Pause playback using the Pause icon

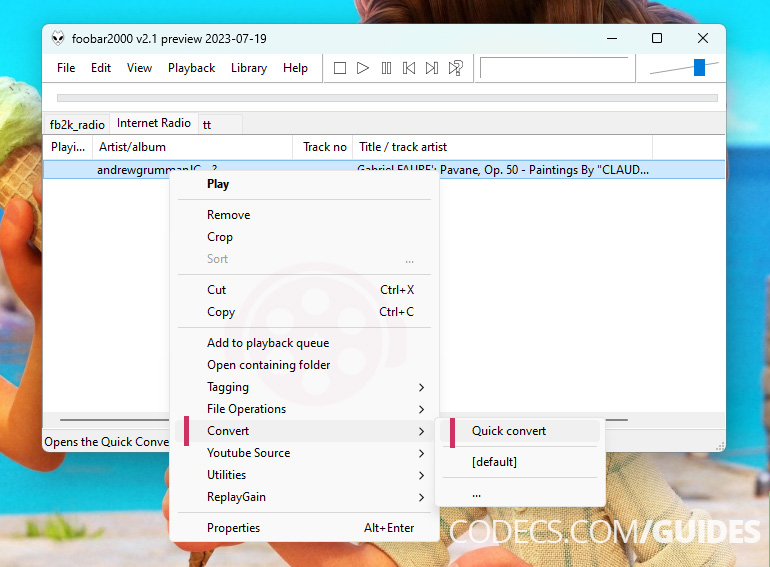(x=386, y=68)
